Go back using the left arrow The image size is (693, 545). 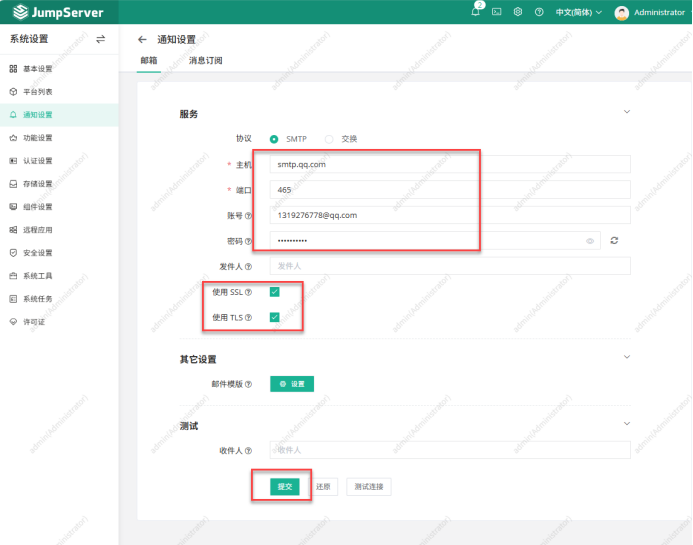tap(142, 39)
